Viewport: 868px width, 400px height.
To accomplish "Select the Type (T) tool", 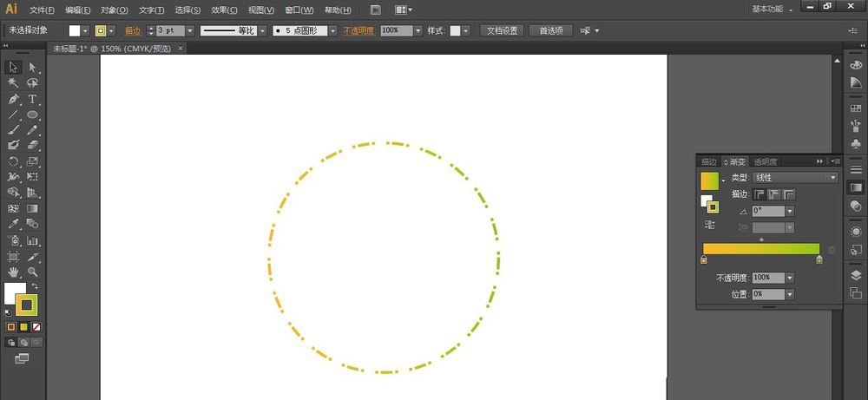I will [x=32, y=99].
